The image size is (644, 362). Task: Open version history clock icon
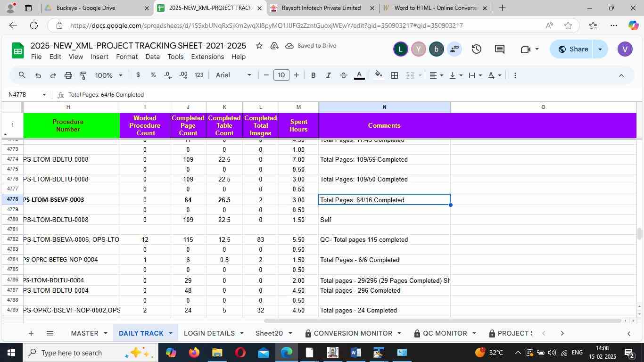pos(476,49)
